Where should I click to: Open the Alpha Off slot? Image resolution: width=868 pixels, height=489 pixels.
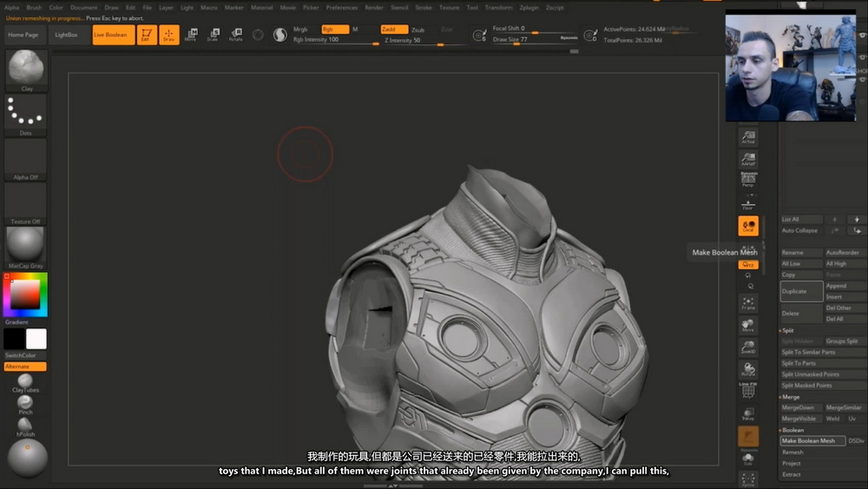(x=26, y=160)
